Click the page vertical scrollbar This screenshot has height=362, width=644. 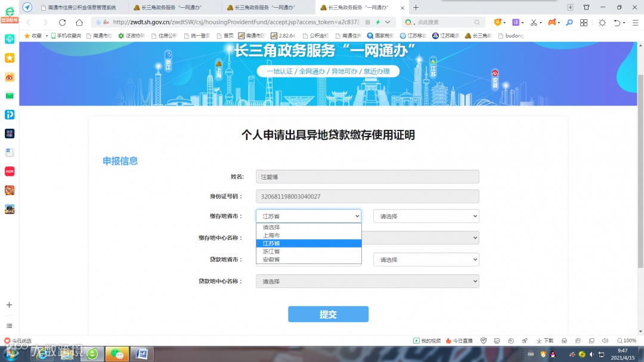640,171
